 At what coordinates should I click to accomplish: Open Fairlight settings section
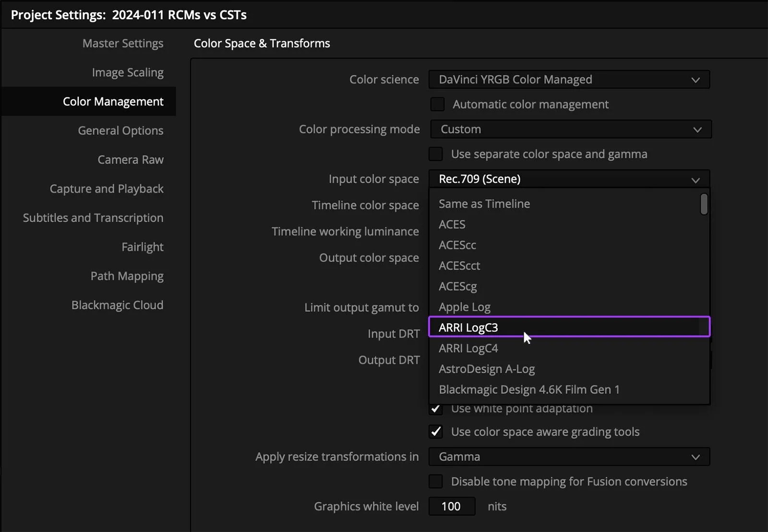coord(142,247)
